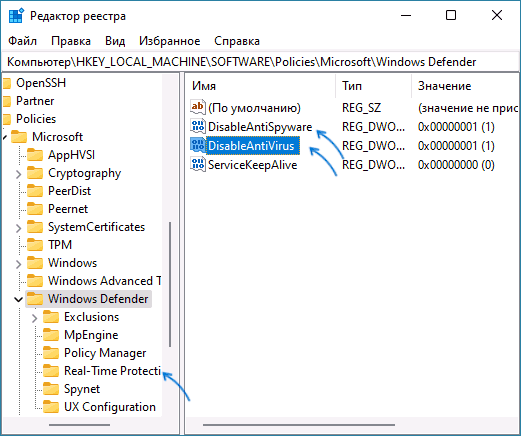The height and width of the screenshot is (436, 521).
Task: Open the Справка menu
Action: pyautogui.click(x=237, y=41)
